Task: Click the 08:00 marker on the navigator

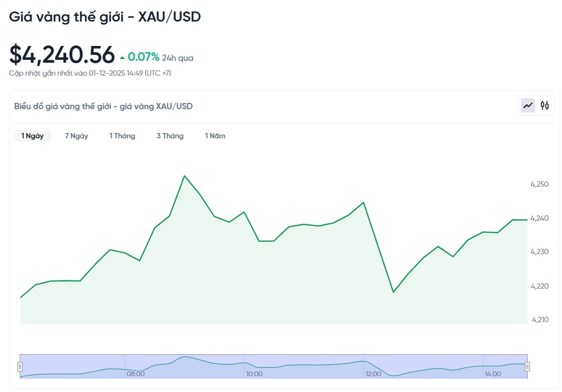Action: click(136, 374)
